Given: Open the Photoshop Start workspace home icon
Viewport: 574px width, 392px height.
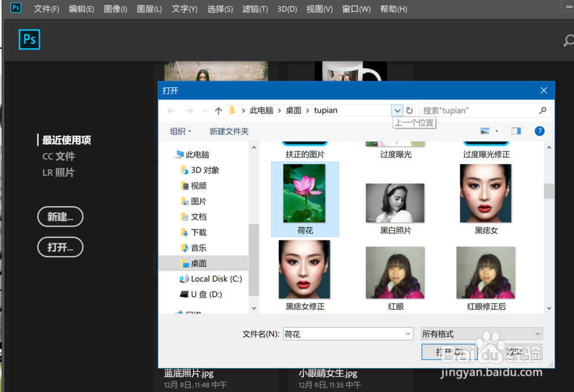Looking at the screenshot, I should (x=29, y=40).
